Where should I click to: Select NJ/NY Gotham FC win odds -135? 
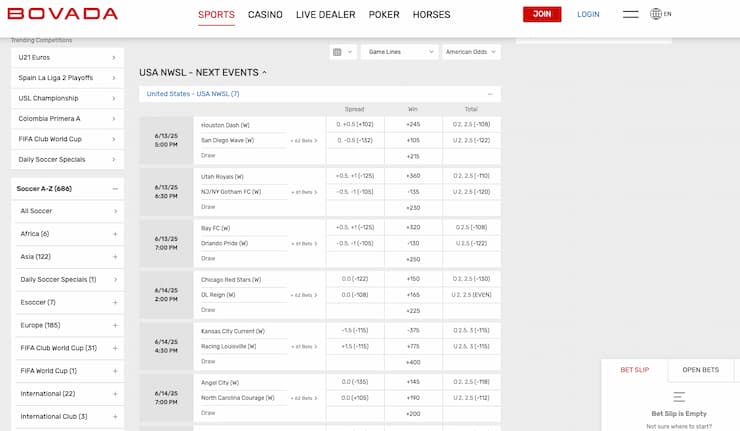(x=413, y=192)
